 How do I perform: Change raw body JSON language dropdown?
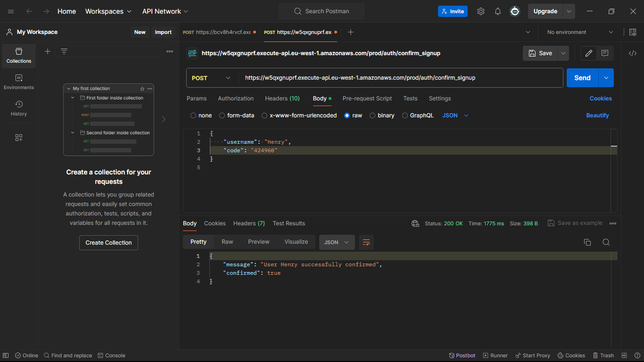pyautogui.click(x=455, y=115)
